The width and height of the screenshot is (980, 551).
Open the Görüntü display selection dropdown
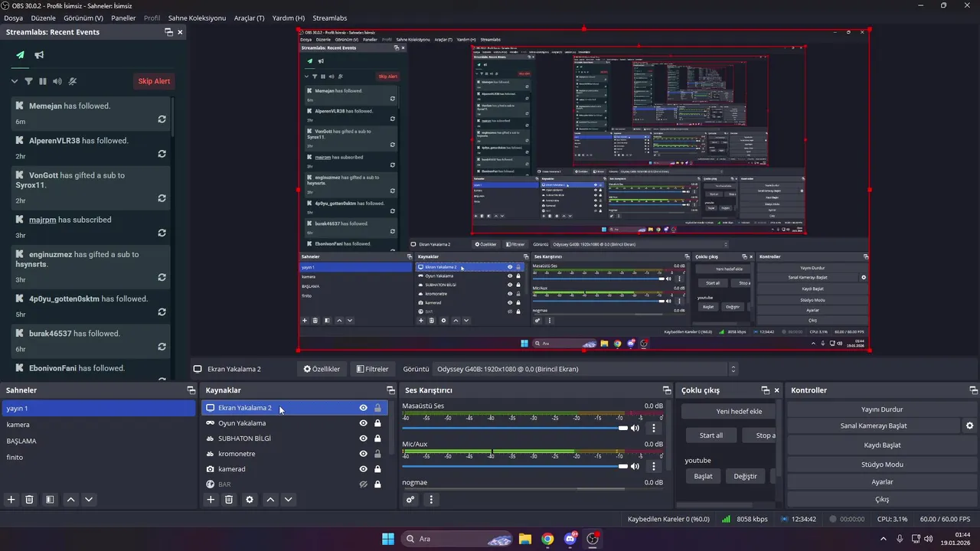[585, 369]
